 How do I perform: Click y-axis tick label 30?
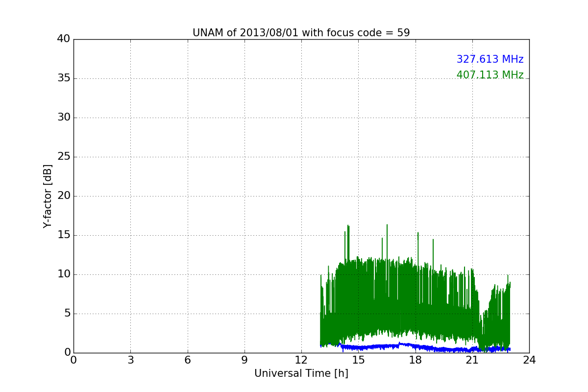[63, 118]
